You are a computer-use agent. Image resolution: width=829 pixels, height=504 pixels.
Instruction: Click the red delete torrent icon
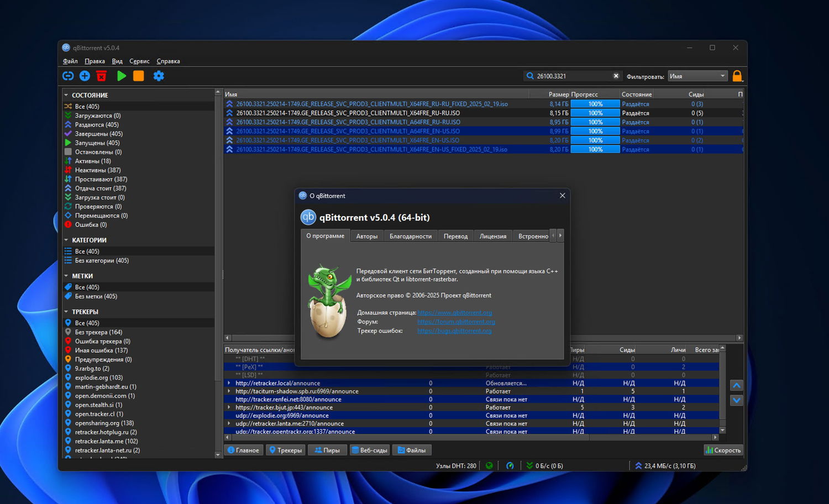[x=101, y=76]
